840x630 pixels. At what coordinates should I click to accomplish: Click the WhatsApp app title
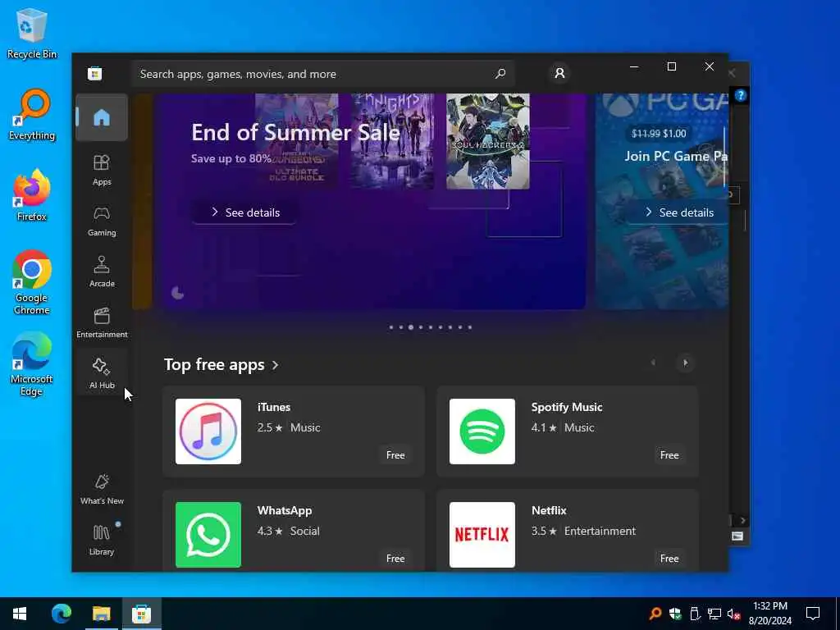click(x=285, y=510)
